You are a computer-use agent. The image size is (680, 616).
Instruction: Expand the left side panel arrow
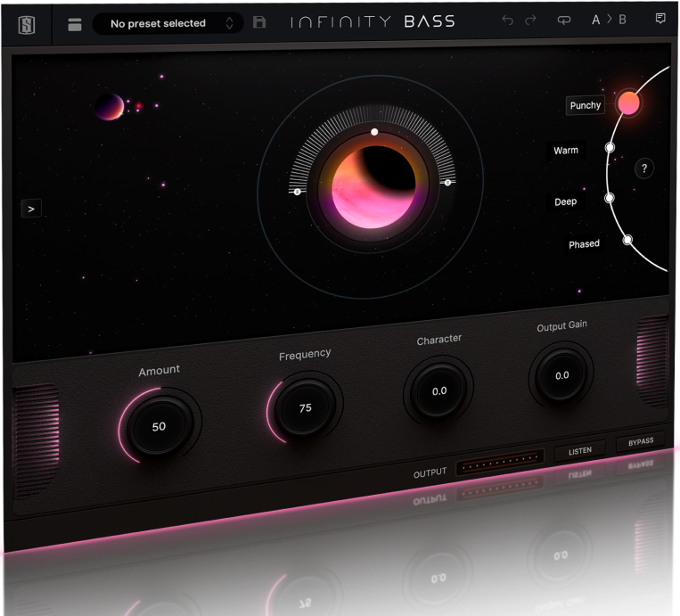coord(31,209)
